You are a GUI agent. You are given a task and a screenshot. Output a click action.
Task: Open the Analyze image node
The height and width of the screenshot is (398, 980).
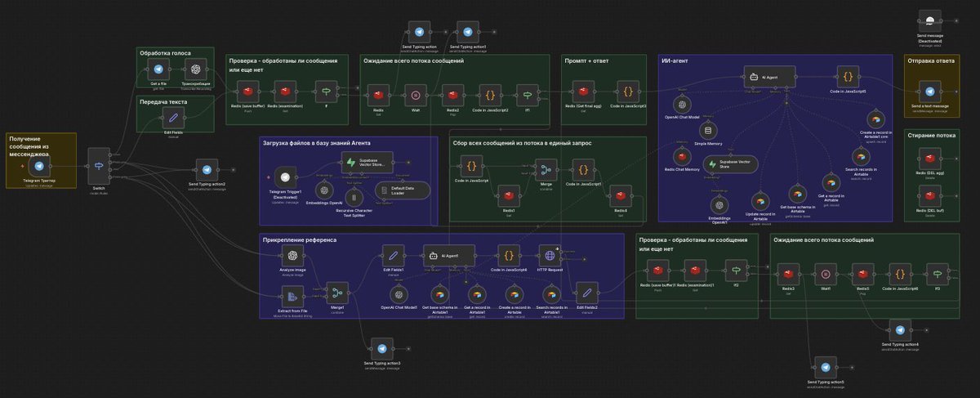tap(292, 257)
